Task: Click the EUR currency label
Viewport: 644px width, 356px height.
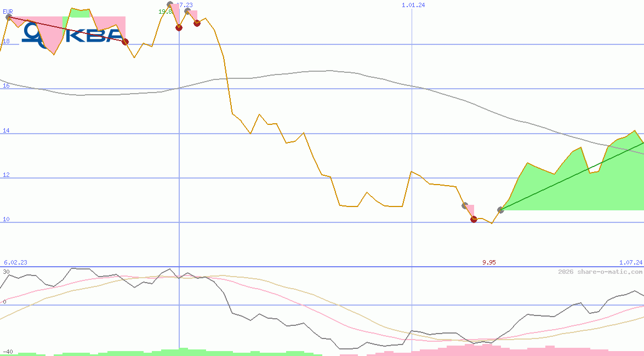Action: pyautogui.click(x=8, y=11)
